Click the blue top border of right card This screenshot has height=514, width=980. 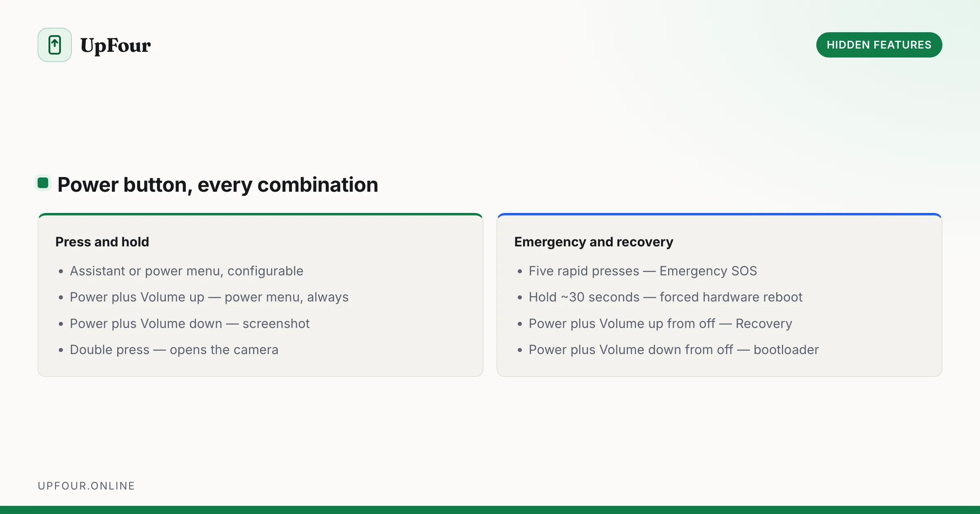tap(719, 214)
